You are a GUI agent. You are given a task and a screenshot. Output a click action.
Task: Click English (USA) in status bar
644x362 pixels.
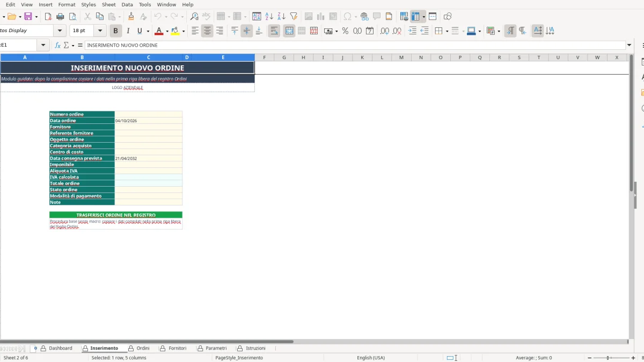pos(371,358)
